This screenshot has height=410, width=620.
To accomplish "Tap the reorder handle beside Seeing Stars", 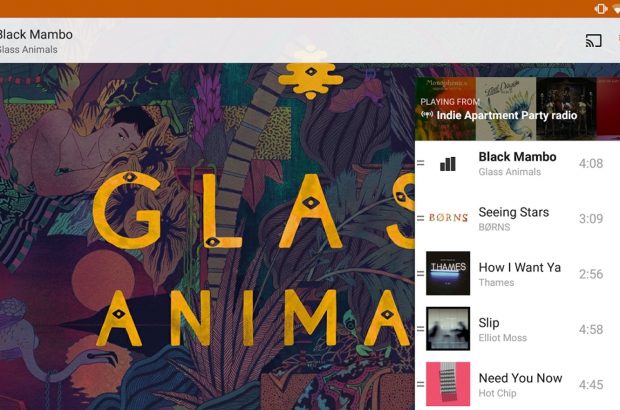I will [x=420, y=218].
